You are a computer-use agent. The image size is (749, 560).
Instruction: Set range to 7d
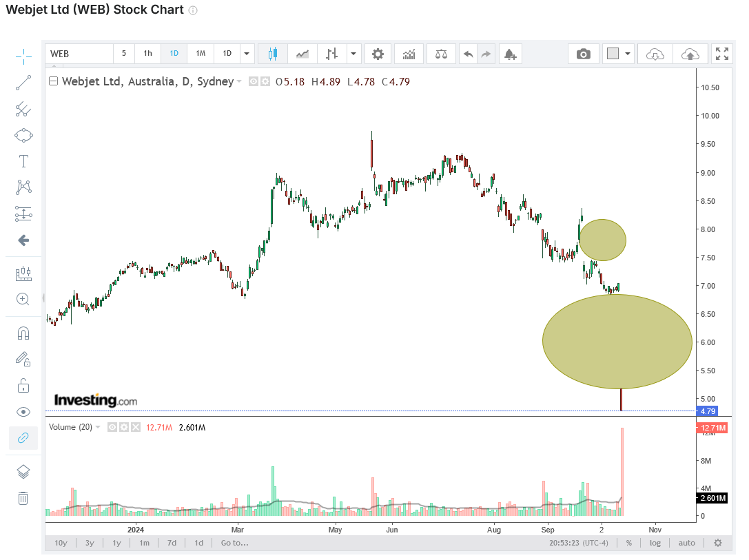click(x=172, y=543)
